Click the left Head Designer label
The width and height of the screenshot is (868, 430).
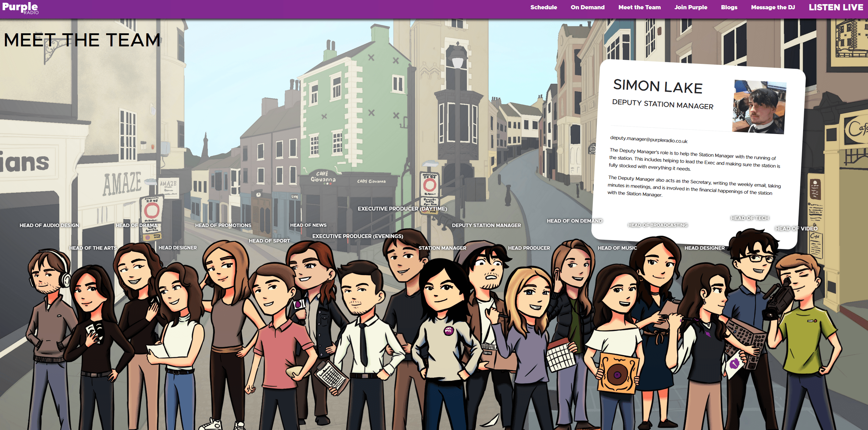[178, 248]
